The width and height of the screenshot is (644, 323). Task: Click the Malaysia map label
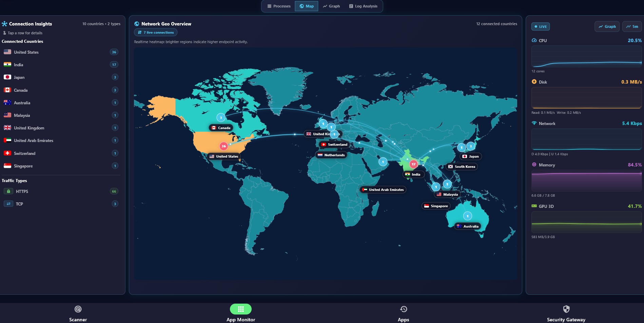[x=447, y=194]
